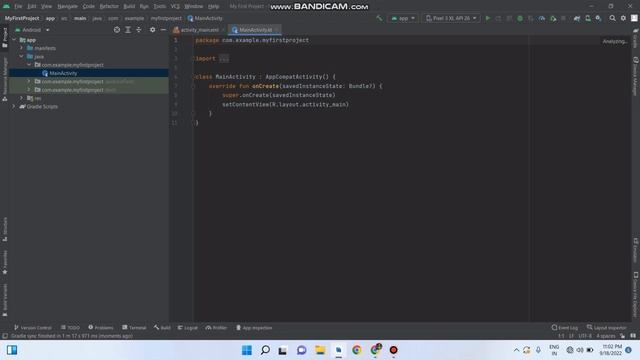
Task: Expand the res folder
Action: coord(22,98)
